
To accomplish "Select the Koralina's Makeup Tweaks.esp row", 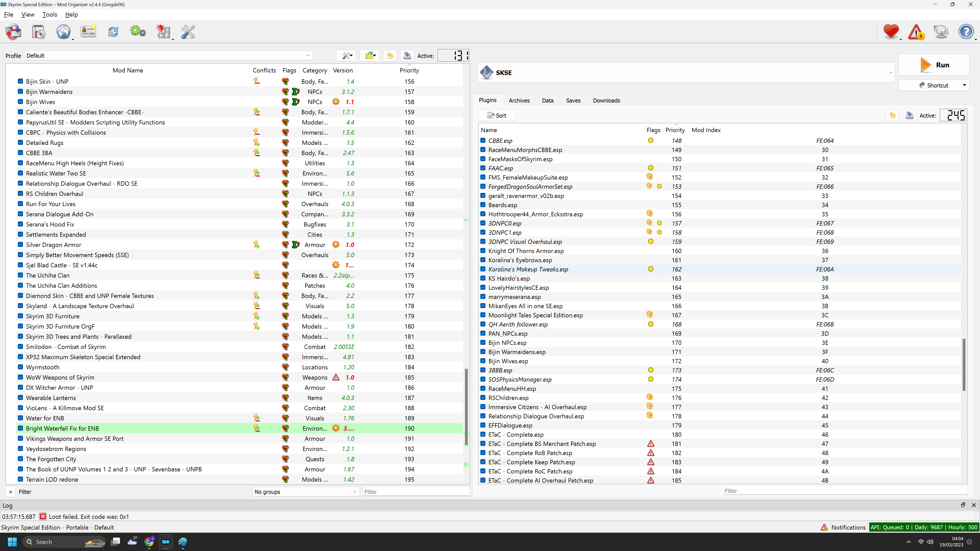I will click(719, 269).
